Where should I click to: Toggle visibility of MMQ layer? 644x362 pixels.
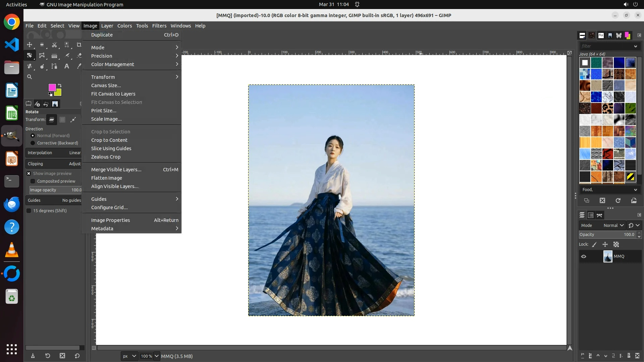(x=584, y=256)
